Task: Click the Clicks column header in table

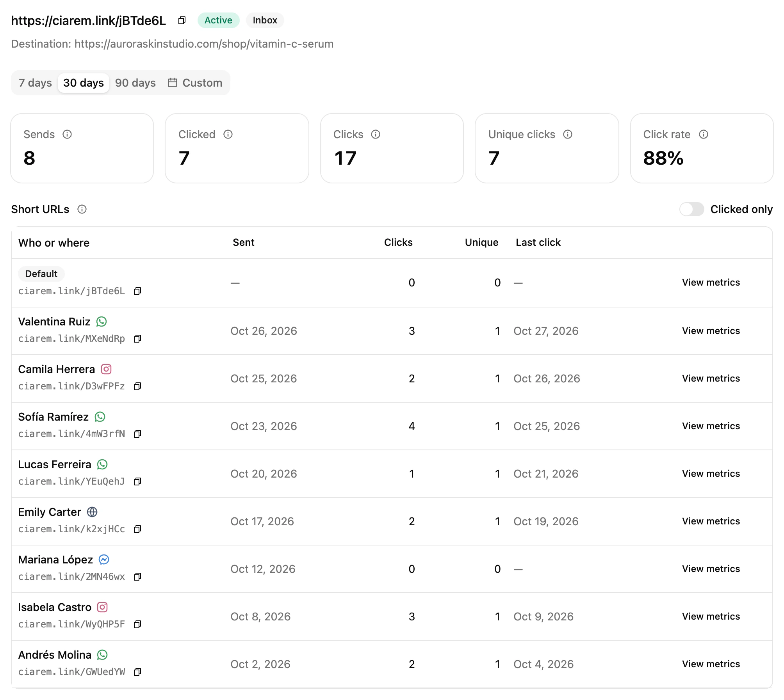Action: click(x=398, y=243)
